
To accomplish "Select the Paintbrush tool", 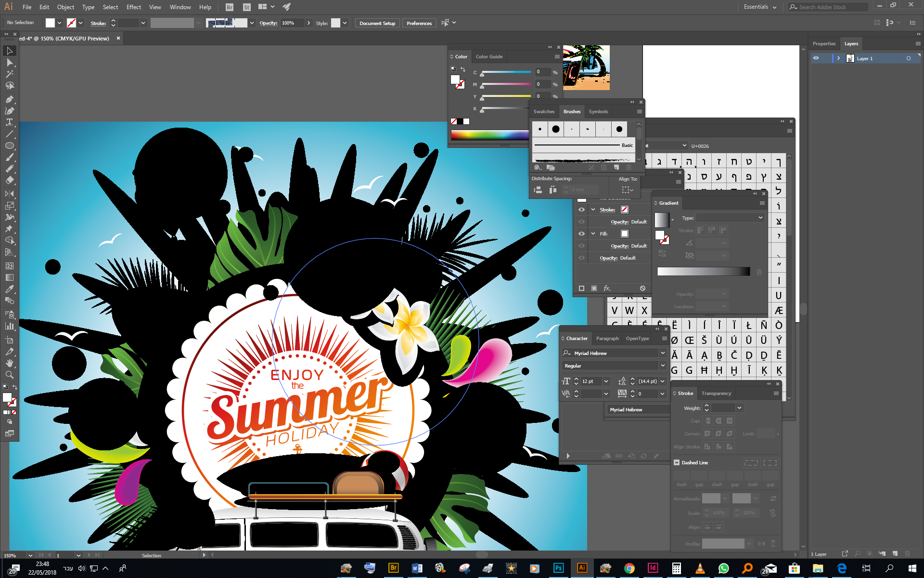I will (9, 158).
